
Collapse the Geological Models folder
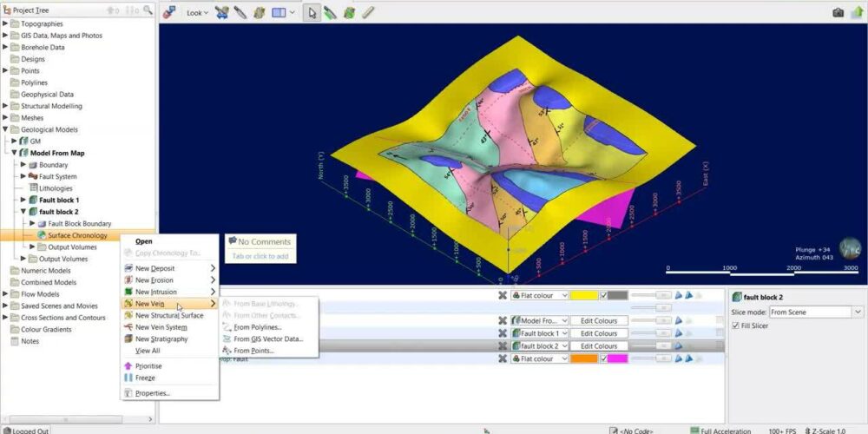click(5, 129)
